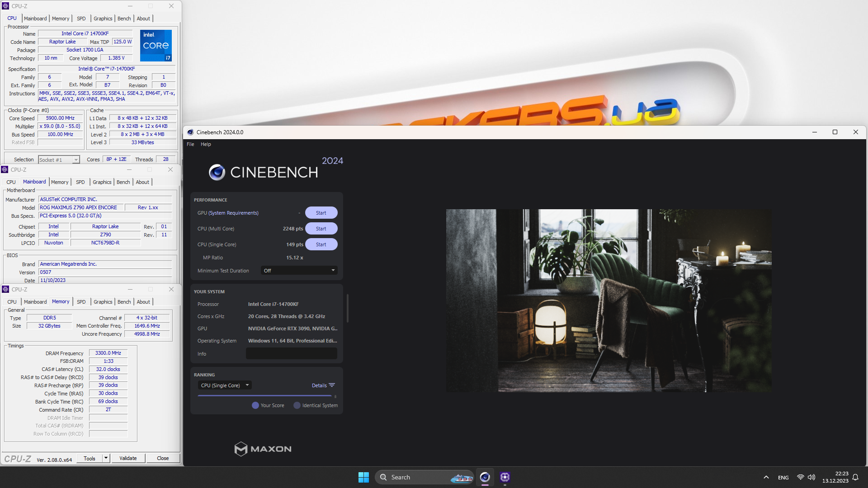Click the ENG language indicator
Image resolution: width=868 pixels, height=488 pixels.
783,478
